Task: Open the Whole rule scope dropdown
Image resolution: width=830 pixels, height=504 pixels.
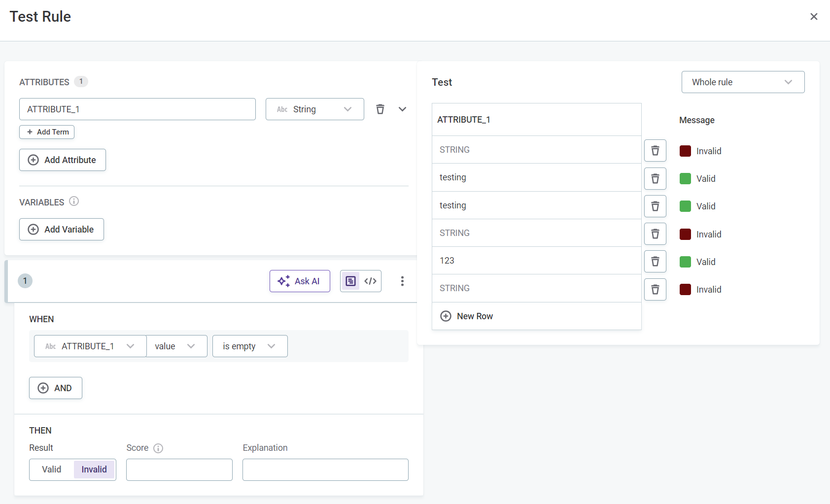Action: point(743,82)
